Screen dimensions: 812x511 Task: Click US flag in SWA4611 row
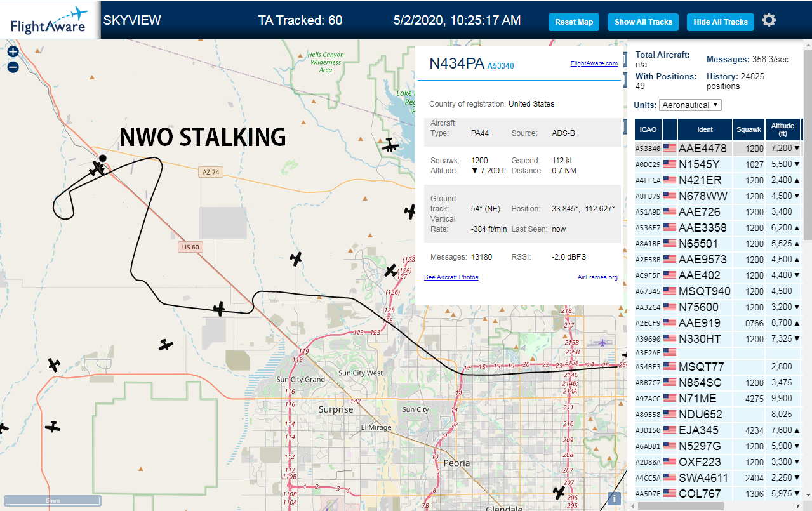point(670,478)
